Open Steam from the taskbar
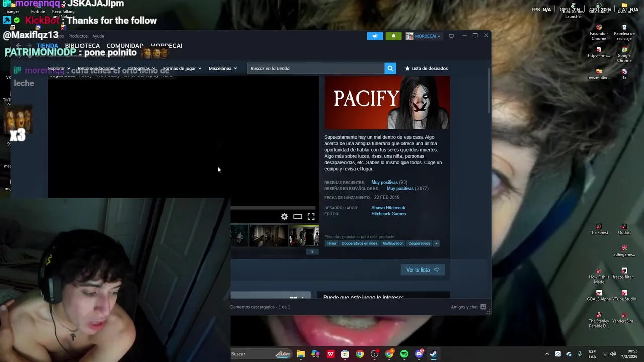Viewport: 644px width, 362px height. pyautogui.click(x=433, y=354)
